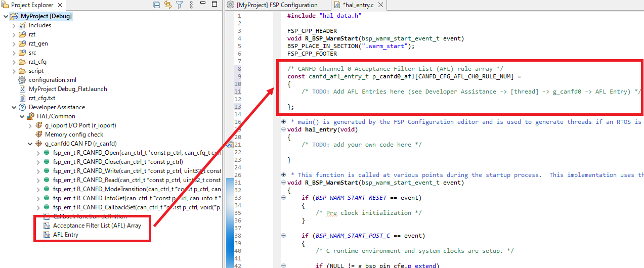Viewport: 644px width, 268px height.
Task: Select Acceptance Filter List (AFL) Array item
Action: click(97, 226)
